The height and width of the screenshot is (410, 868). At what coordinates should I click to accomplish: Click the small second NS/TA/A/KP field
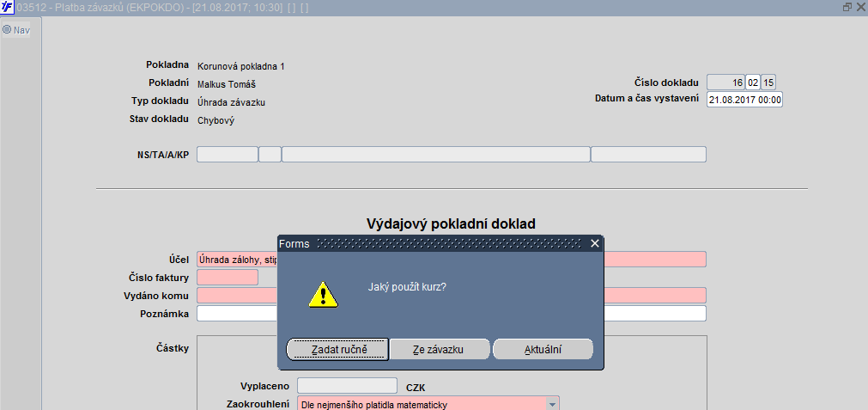[270, 154]
